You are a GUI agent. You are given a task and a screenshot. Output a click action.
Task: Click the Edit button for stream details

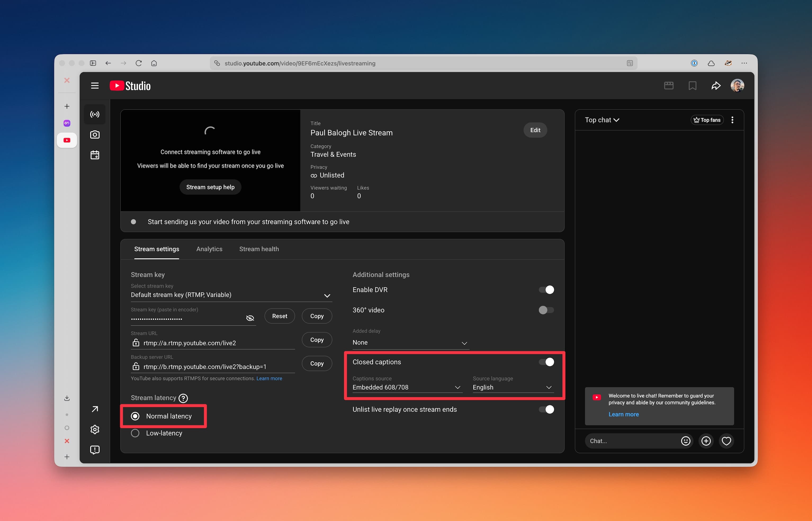(x=535, y=130)
